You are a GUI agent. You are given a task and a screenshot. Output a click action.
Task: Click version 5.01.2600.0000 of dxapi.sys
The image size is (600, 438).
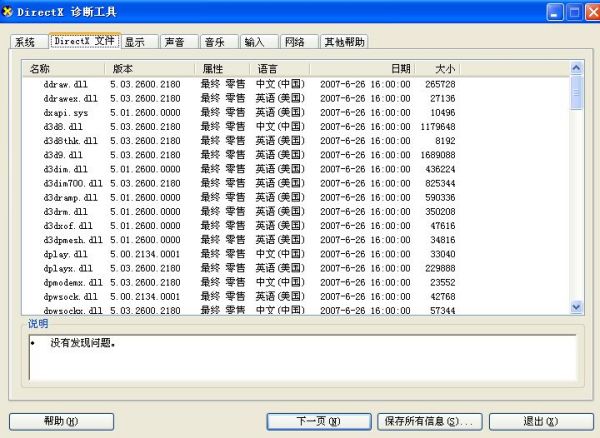click(x=145, y=112)
